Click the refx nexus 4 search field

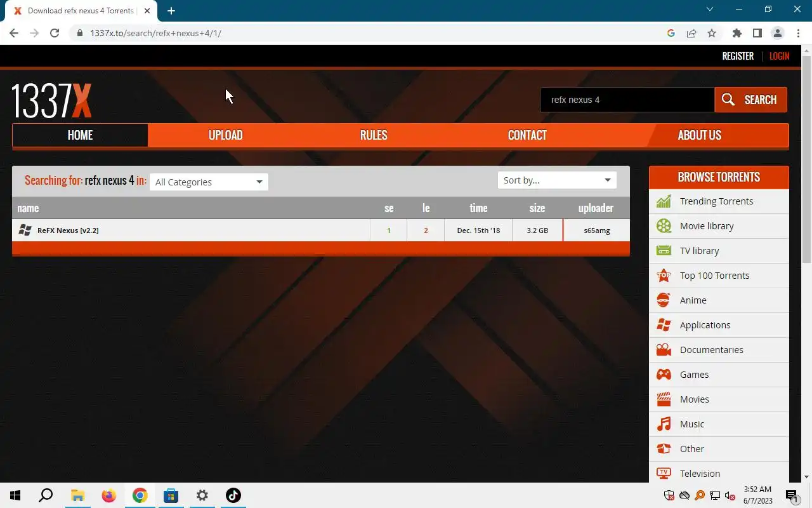click(627, 100)
